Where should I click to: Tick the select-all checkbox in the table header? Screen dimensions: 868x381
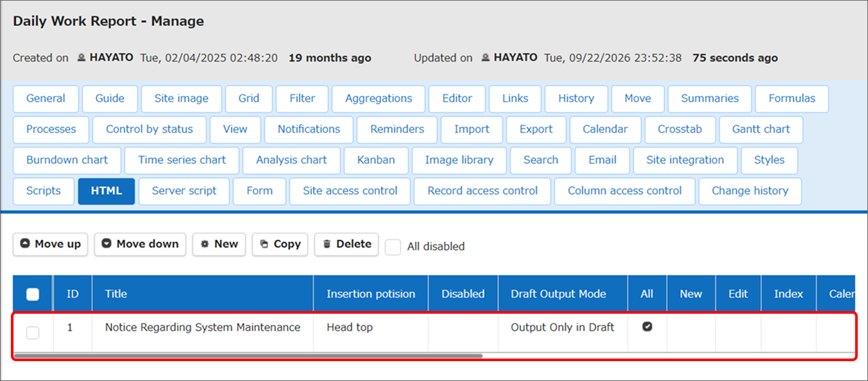tap(33, 294)
